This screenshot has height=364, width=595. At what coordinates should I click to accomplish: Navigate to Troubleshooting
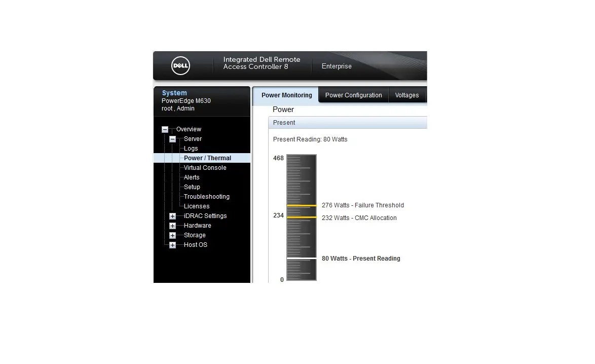[x=206, y=196]
